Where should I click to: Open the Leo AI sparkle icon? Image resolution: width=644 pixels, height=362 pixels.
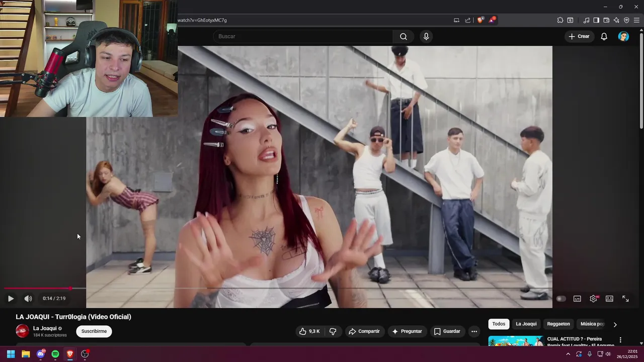pyautogui.click(x=616, y=20)
